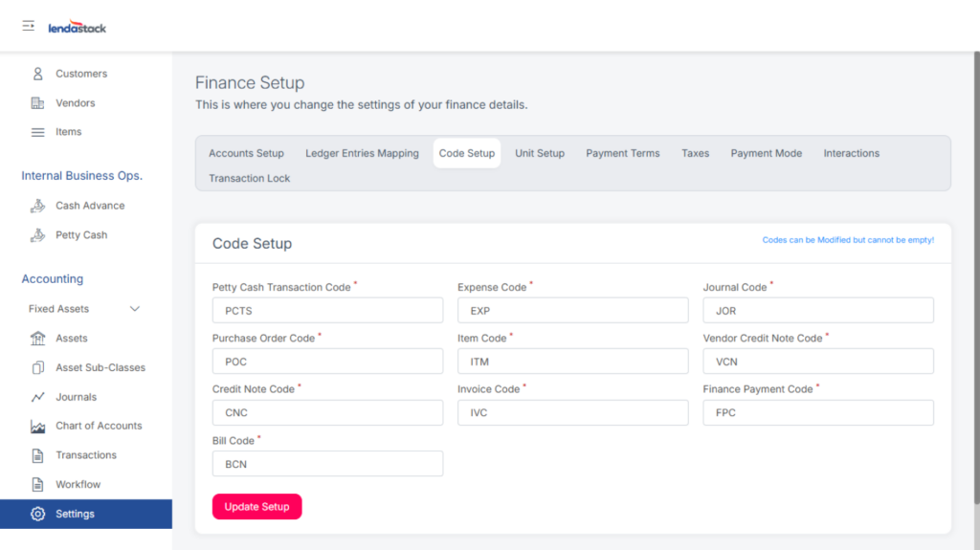Click the Settings gear icon in sidebar
Image resolution: width=980 pixels, height=550 pixels.
(38, 514)
